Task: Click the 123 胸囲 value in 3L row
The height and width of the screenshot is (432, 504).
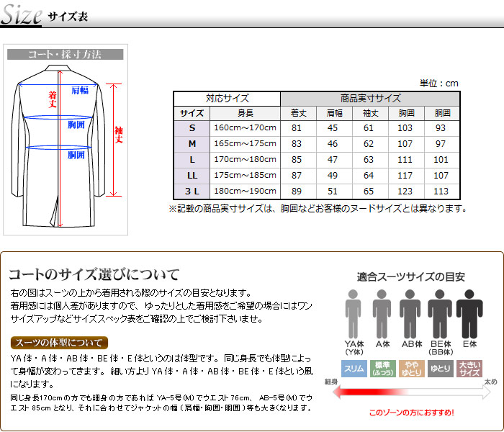Action: 405,192
